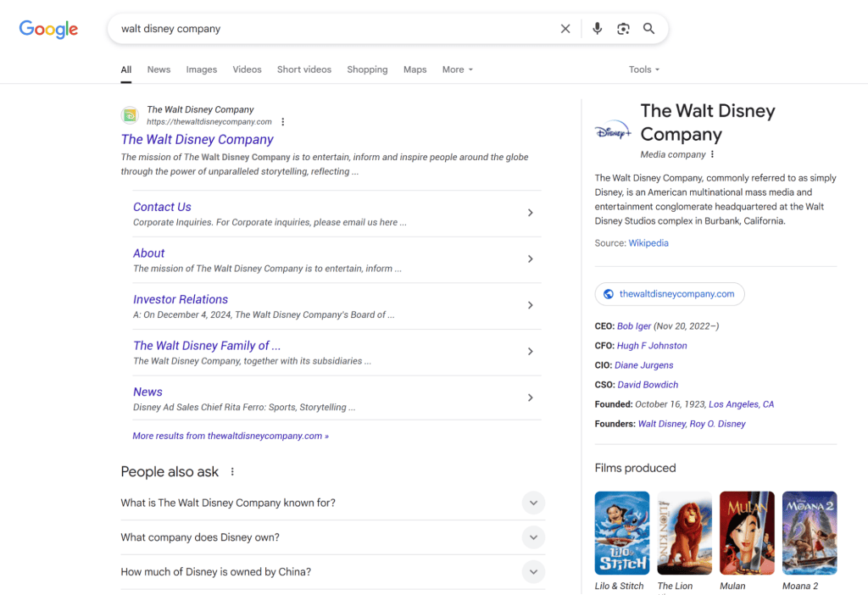The image size is (868, 595).
Task: Click the Films produced heading
Action: click(x=635, y=468)
